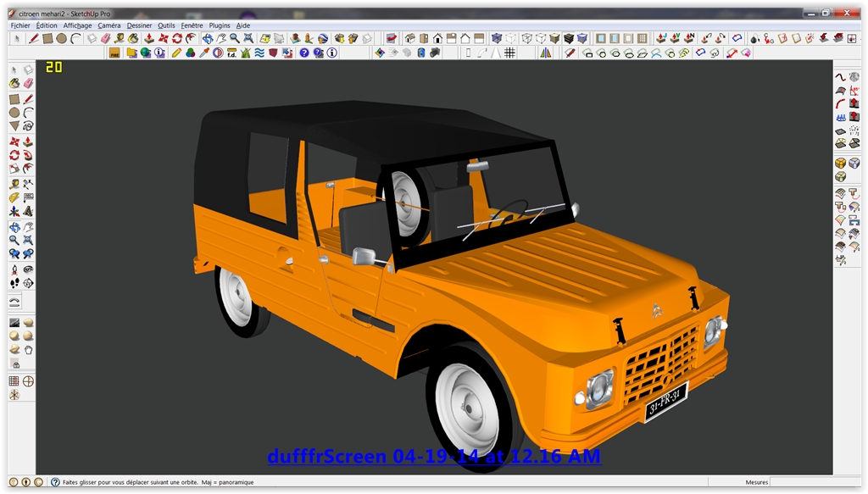The image size is (868, 494).
Task: Click the Google Earth globe icon
Action: coord(323,38)
